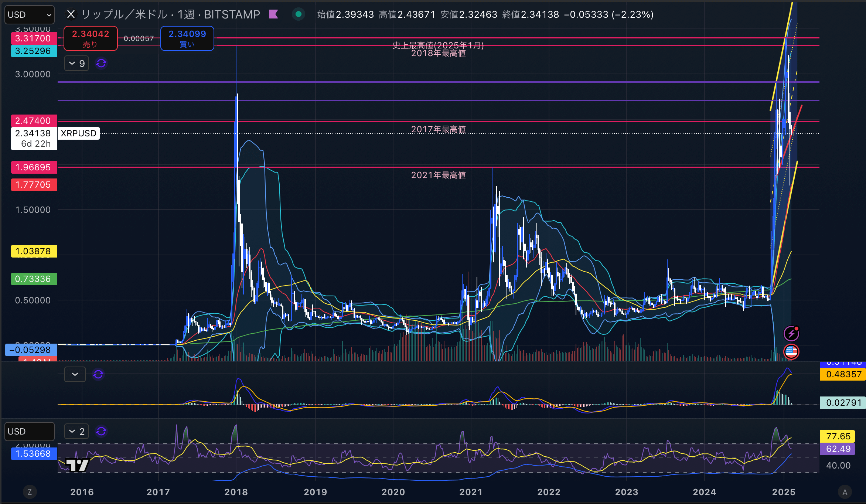Click the refresh icon in the MACD pane
866x504 pixels.
[x=98, y=374]
